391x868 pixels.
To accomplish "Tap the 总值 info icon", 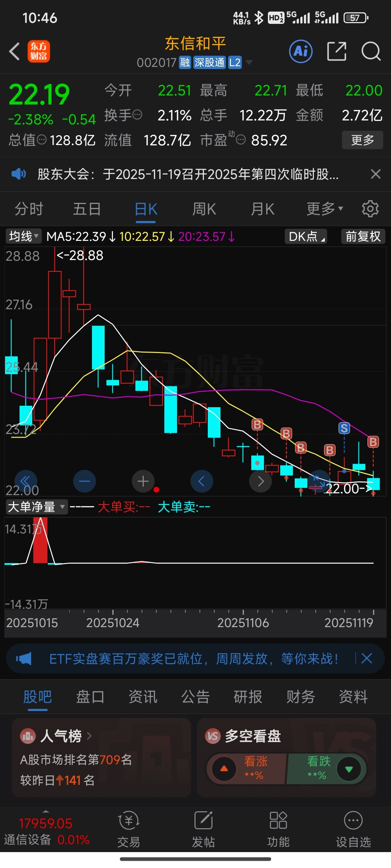I will click(x=42, y=139).
